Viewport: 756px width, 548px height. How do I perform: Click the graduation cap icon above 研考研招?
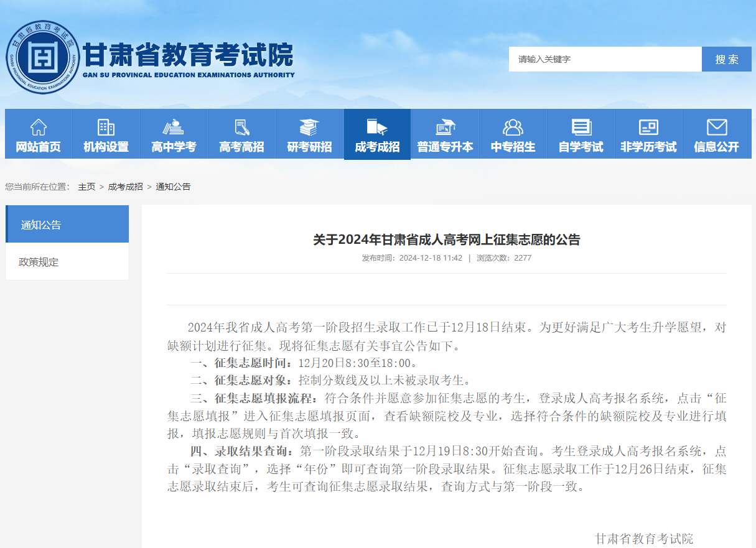309,128
